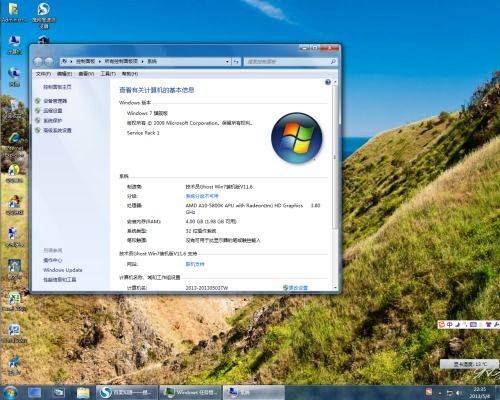The image size is (500, 400).
Task: Open Device Manager from left pane
Action: click(55, 101)
